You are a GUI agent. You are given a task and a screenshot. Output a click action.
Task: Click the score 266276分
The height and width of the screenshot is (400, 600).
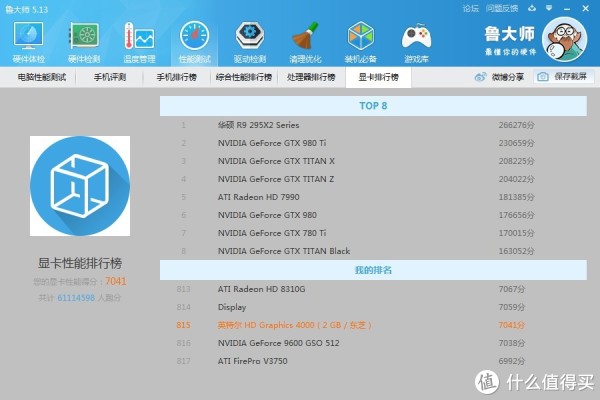(516, 125)
